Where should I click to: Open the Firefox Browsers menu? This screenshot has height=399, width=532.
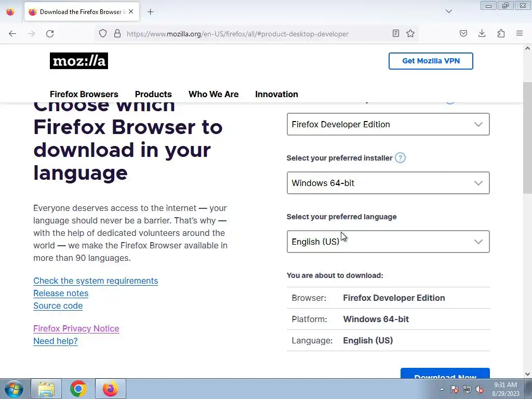pyautogui.click(x=84, y=94)
